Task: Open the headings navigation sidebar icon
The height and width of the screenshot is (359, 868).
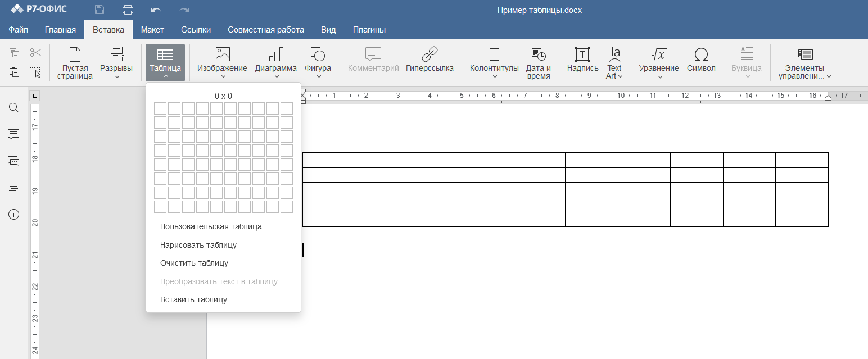Action: click(x=13, y=188)
